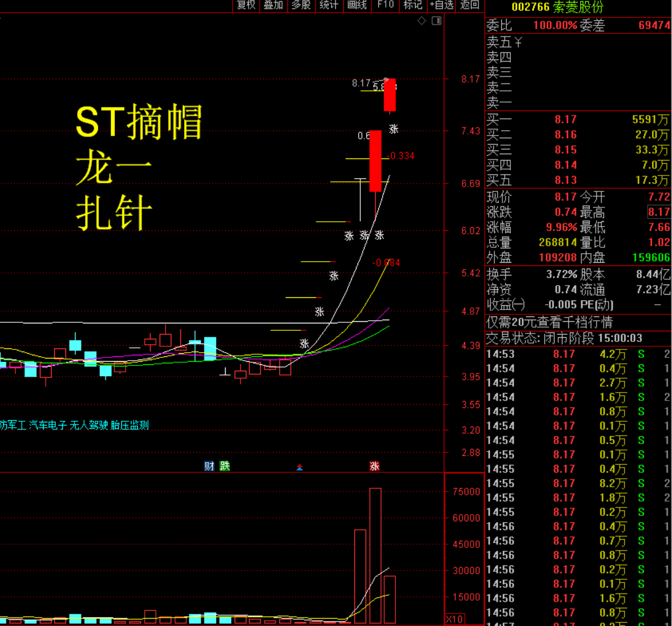The width and height of the screenshot is (672, 626).
Task: Click the red 涨 marker on info bar
Action: 375,466
